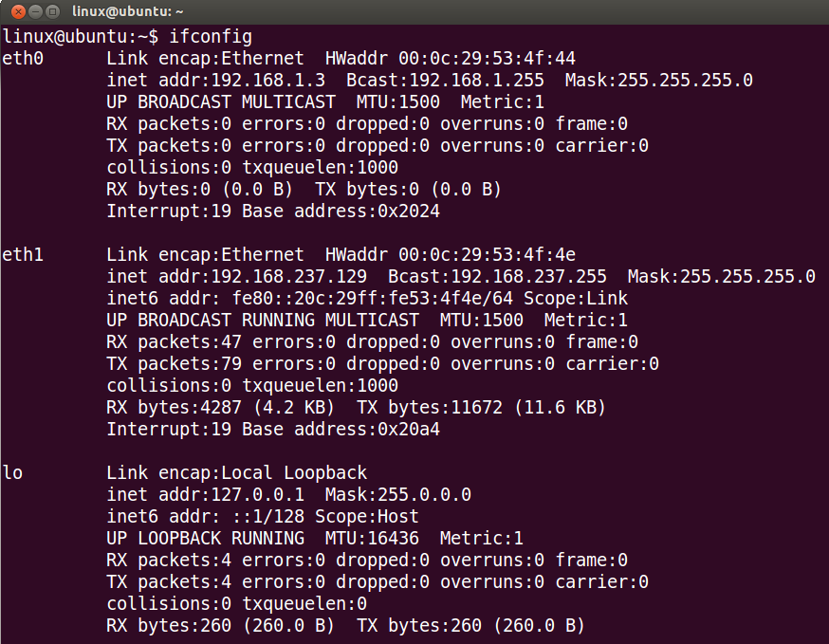The image size is (829, 644).
Task: Click the linux@ubuntu title bar text
Action: pyautogui.click(x=127, y=11)
